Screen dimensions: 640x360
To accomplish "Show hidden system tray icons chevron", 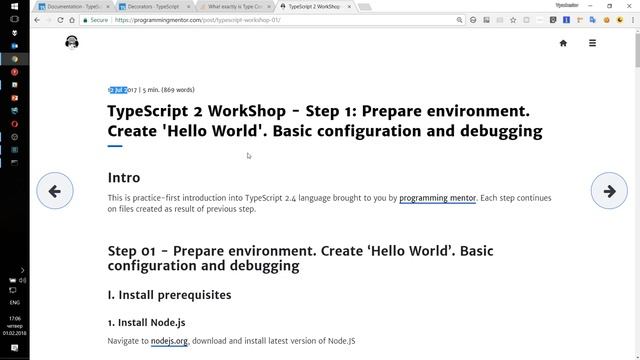I will coord(22,270).
